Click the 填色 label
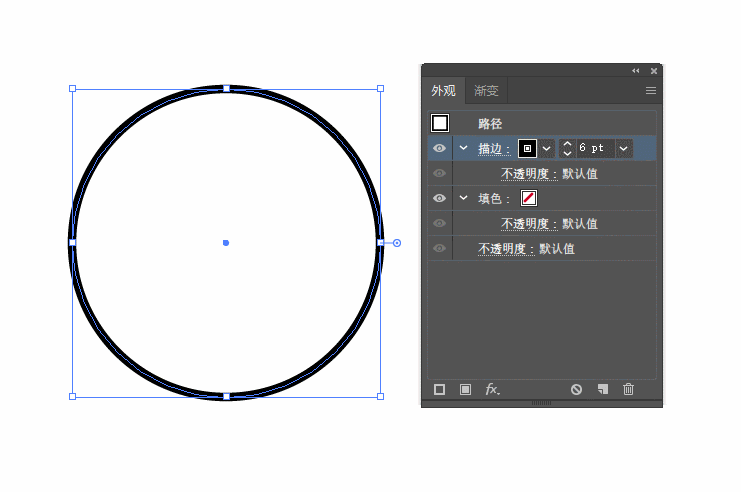Viewport: 741px width, 492px height. [x=494, y=199]
